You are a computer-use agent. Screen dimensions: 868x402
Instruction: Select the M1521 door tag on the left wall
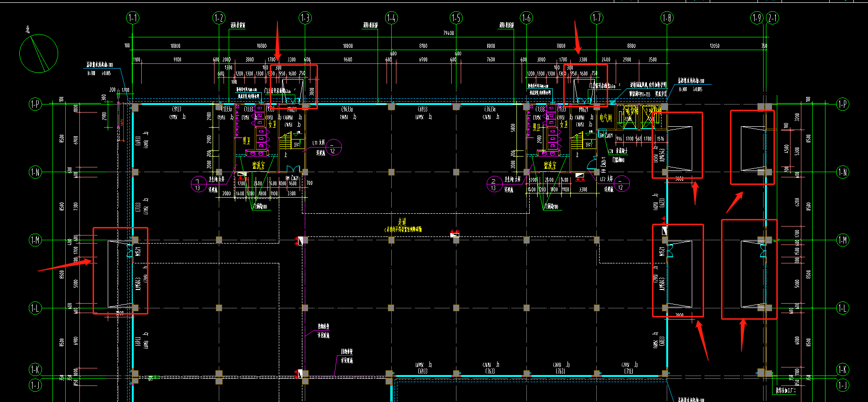138,252
